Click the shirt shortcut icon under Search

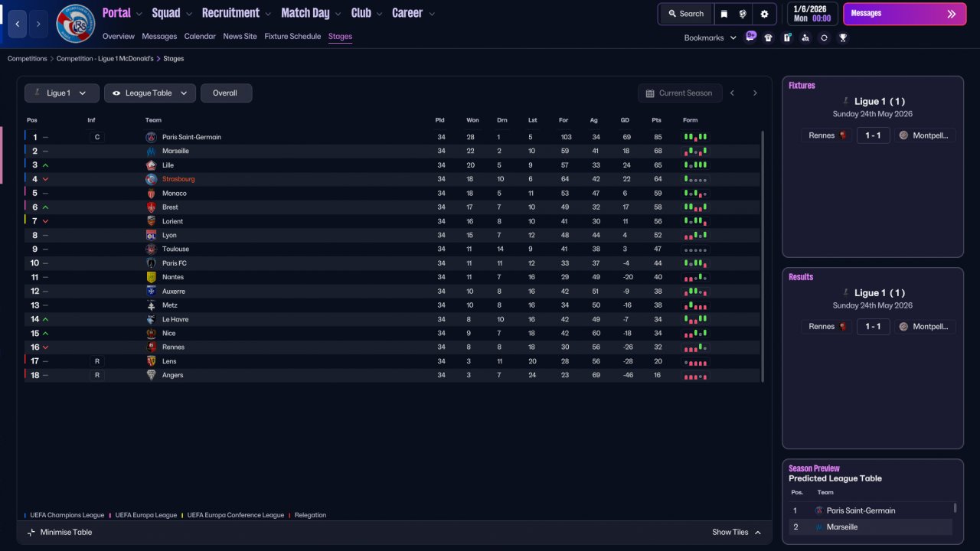(769, 37)
